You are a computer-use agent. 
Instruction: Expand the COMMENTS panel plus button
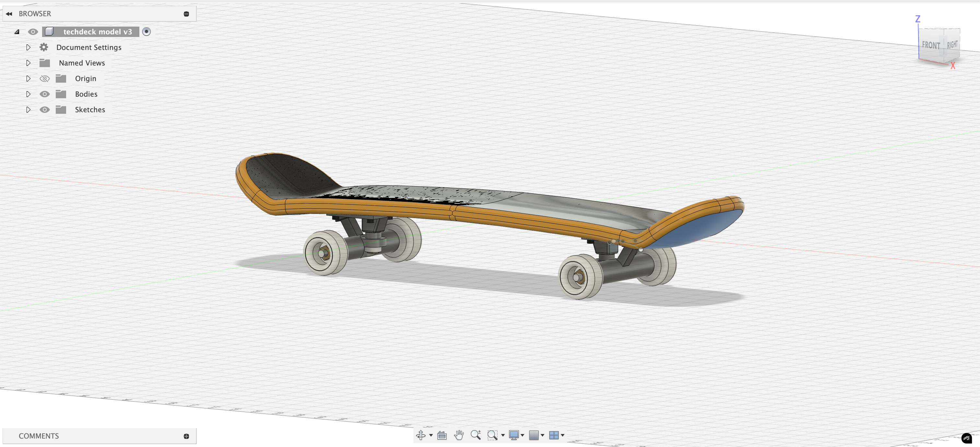186,436
